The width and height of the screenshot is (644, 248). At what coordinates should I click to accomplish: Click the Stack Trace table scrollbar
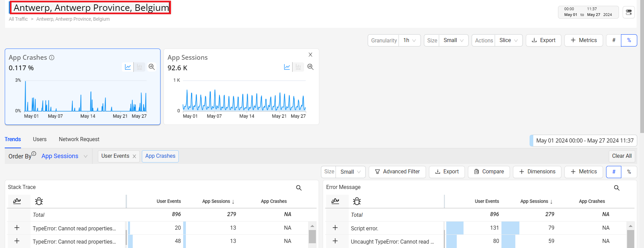point(312,236)
